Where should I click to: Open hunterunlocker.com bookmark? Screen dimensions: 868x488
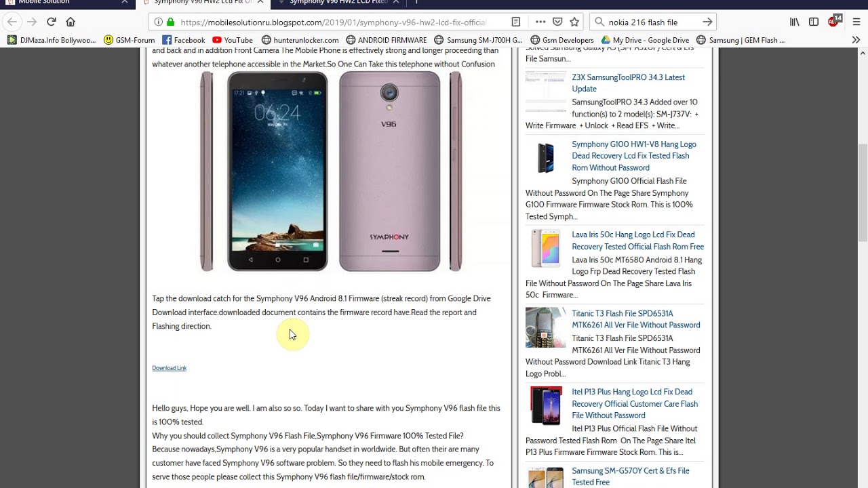[x=300, y=40]
